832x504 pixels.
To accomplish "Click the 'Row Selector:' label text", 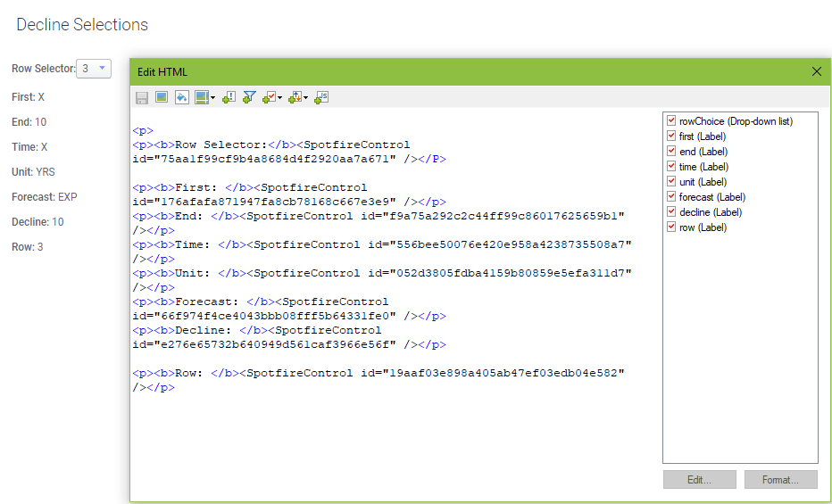I will pos(44,69).
